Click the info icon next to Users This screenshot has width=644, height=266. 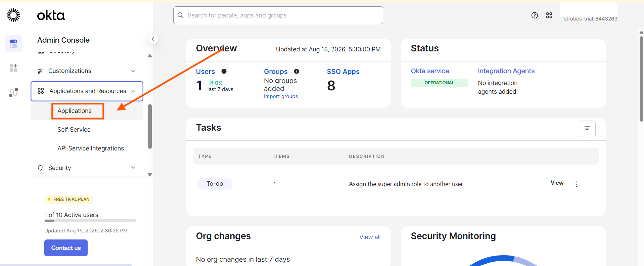click(x=224, y=71)
